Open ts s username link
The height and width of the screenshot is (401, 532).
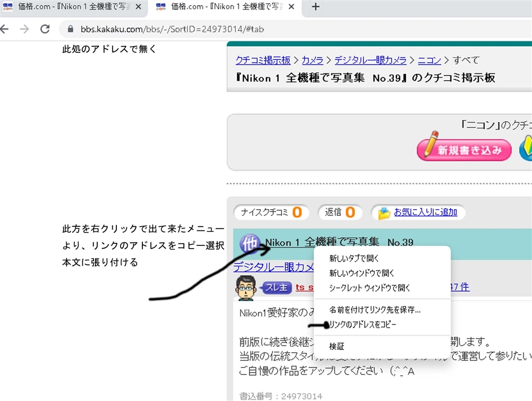[304, 287]
